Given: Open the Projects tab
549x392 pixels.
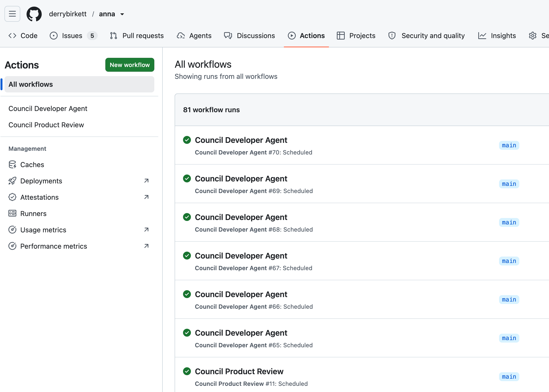Looking at the screenshot, I should click(x=356, y=36).
